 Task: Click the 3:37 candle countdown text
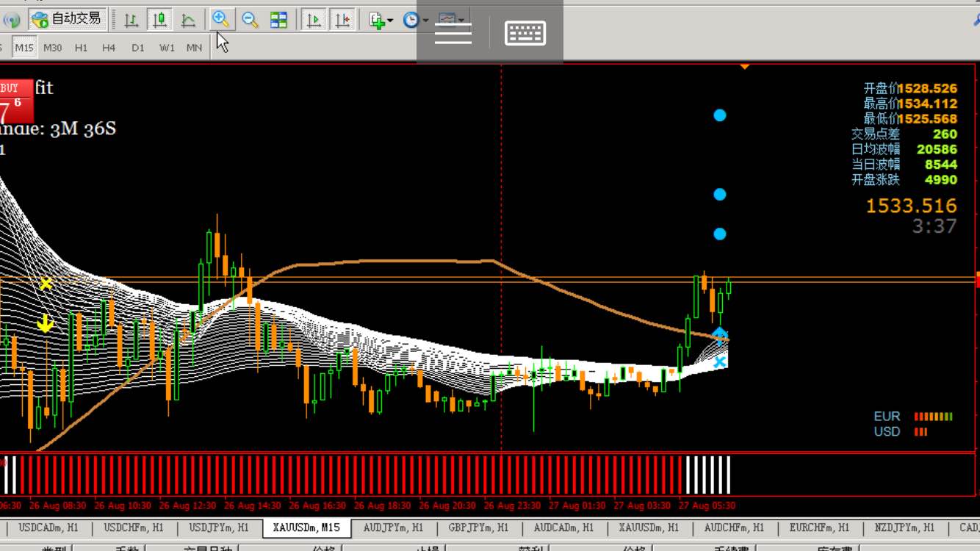coord(934,226)
